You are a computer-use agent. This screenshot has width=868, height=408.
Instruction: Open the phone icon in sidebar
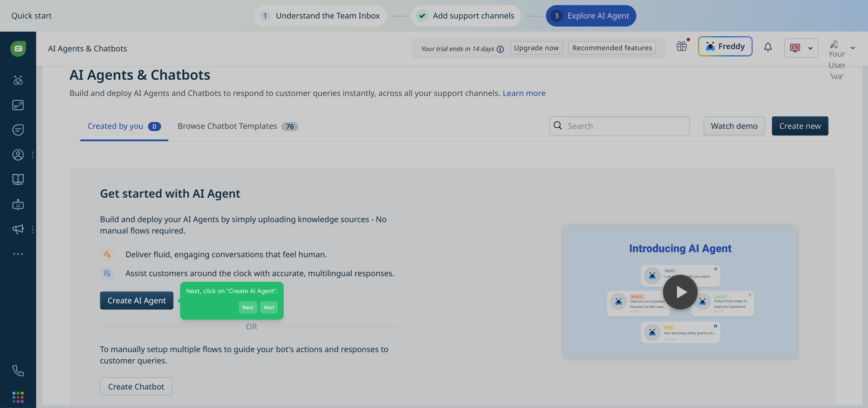coord(18,371)
